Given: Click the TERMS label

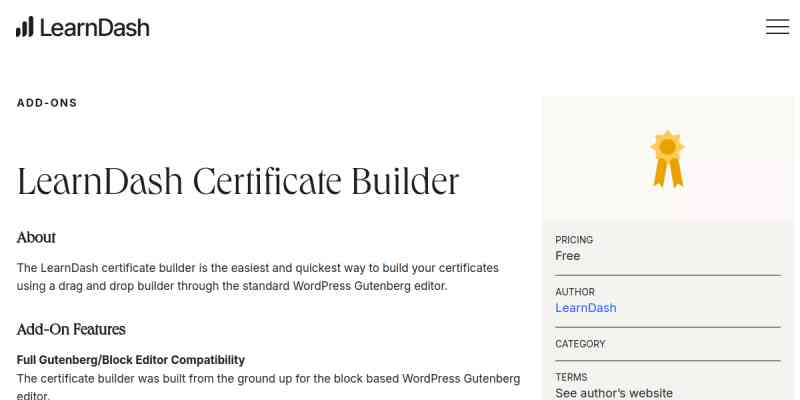Looking at the screenshot, I should 571,377.
